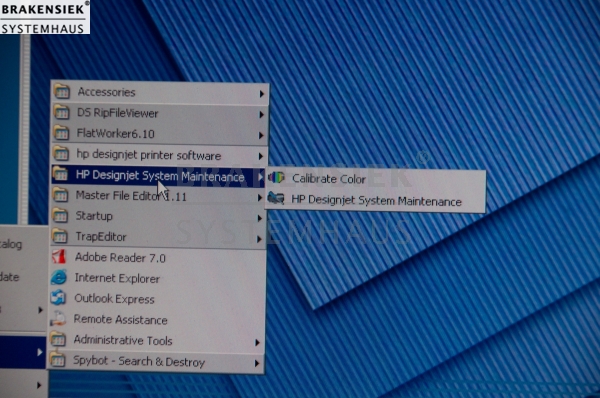This screenshot has width=600, height=398.
Task: Click the Accessories folder icon
Action: point(62,91)
